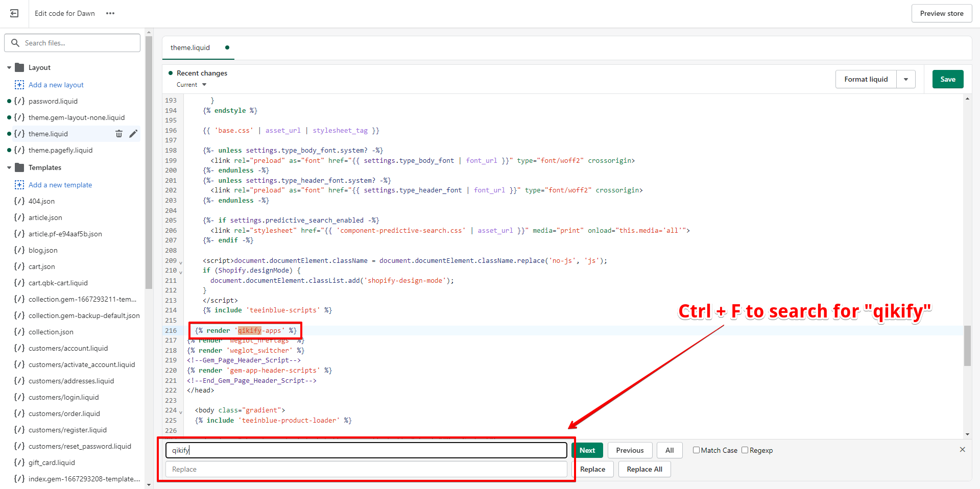Viewport: 980px width, 489px height.
Task: Fold code at line 209 arrow
Action: [x=181, y=262]
